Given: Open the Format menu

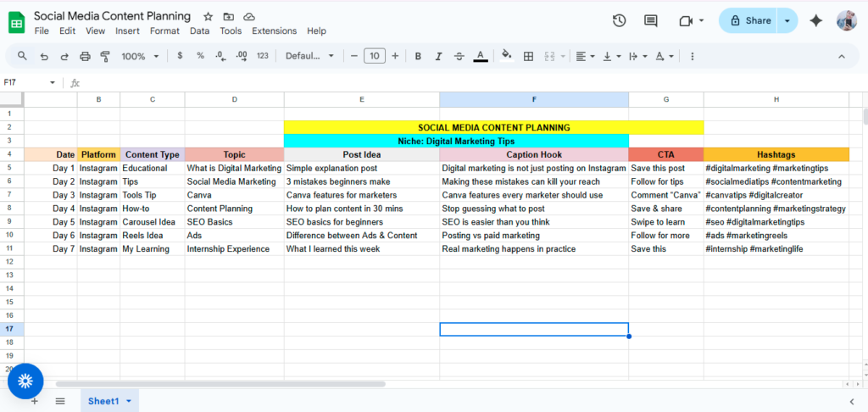Looking at the screenshot, I should [164, 31].
